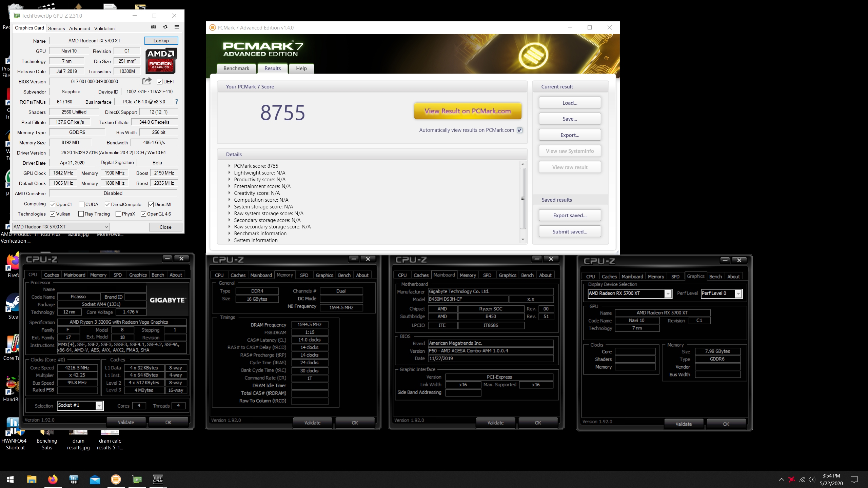This screenshot has width=868, height=488.
Task: Click the Steam desktop icon
Action: click(x=13, y=306)
